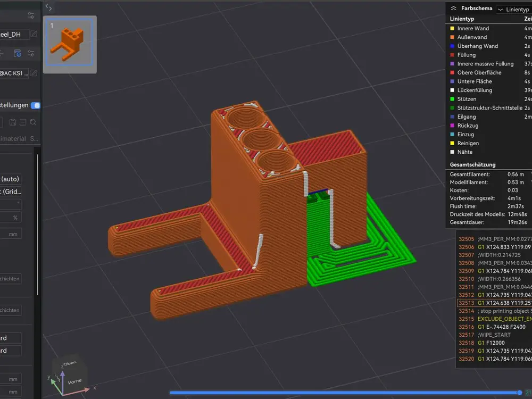Image resolution: width=532 pixels, height=399 pixels.
Task: Click the compare presets icon
Action: (23, 122)
